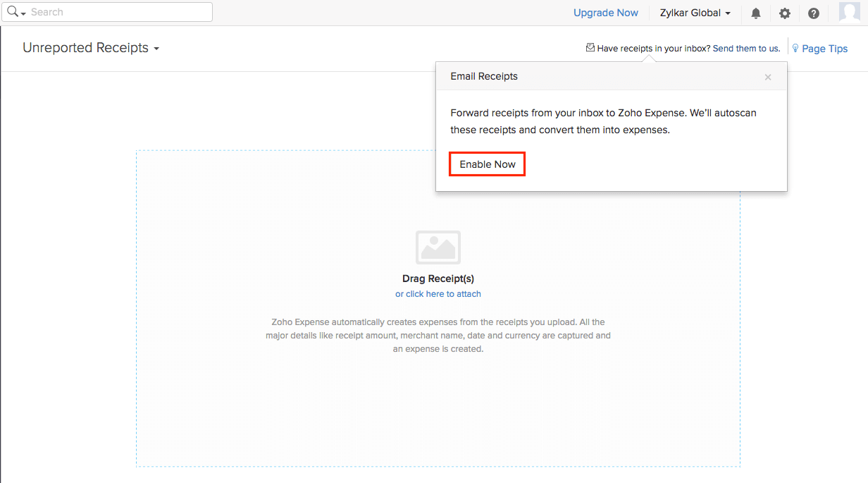Click the search magnifier icon
Image resolution: width=868 pixels, height=483 pixels.
tap(13, 12)
